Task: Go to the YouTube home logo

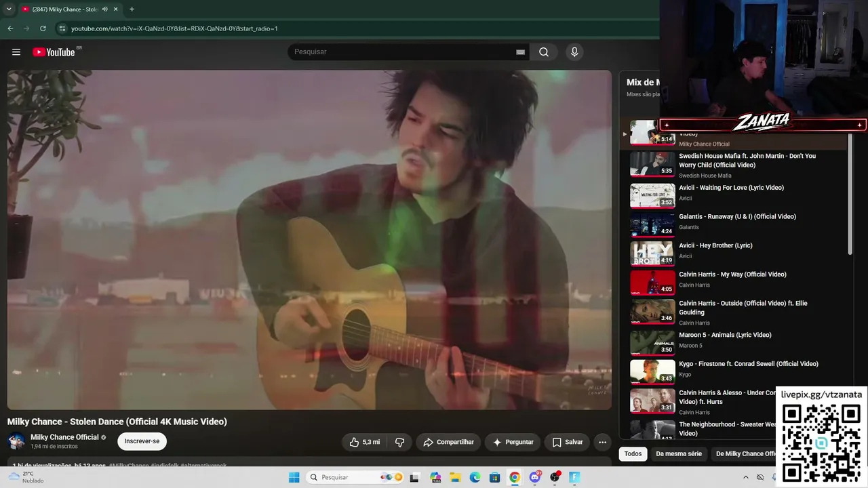Action: tap(54, 52)
